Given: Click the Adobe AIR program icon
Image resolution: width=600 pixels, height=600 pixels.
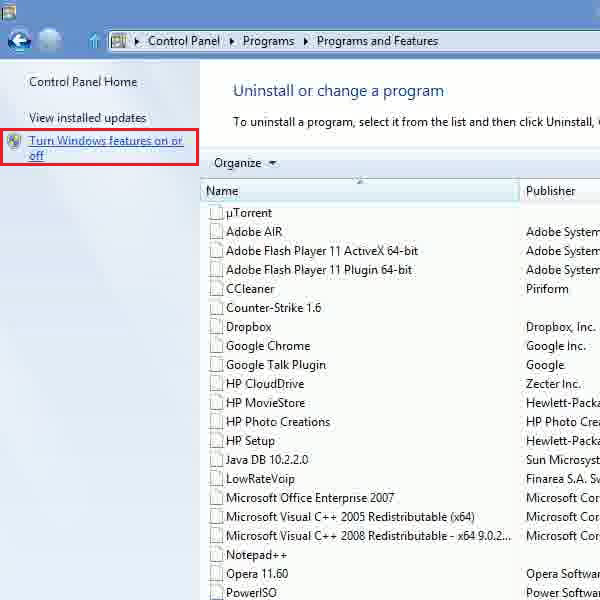Looking at the screenshot, I should click(x=216, y=232).
